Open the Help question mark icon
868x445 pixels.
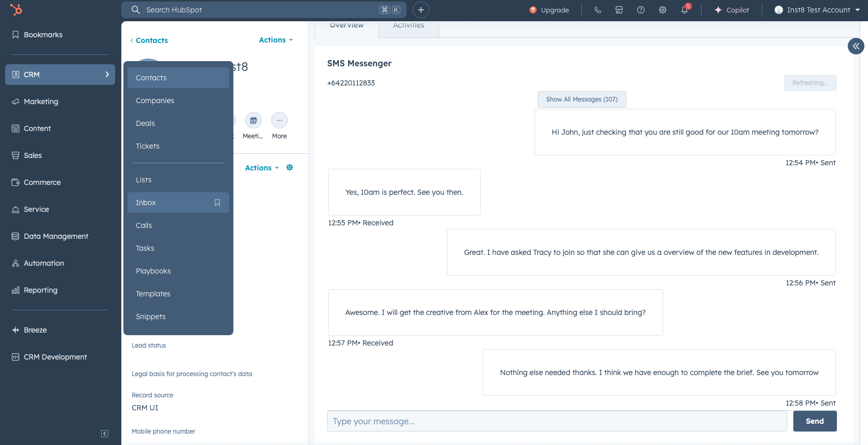(x=641, y=10)
